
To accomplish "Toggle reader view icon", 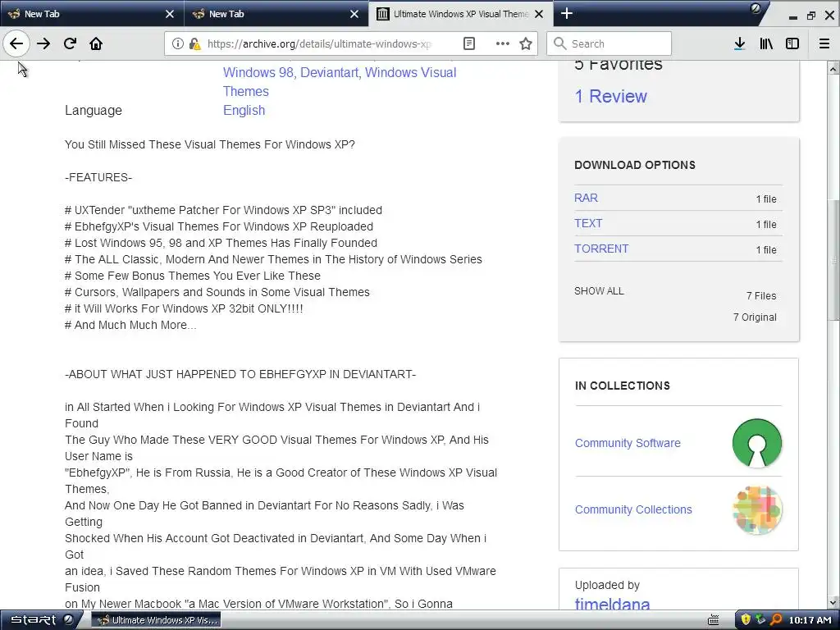I will pyautogui.click(x=468, y=43).
